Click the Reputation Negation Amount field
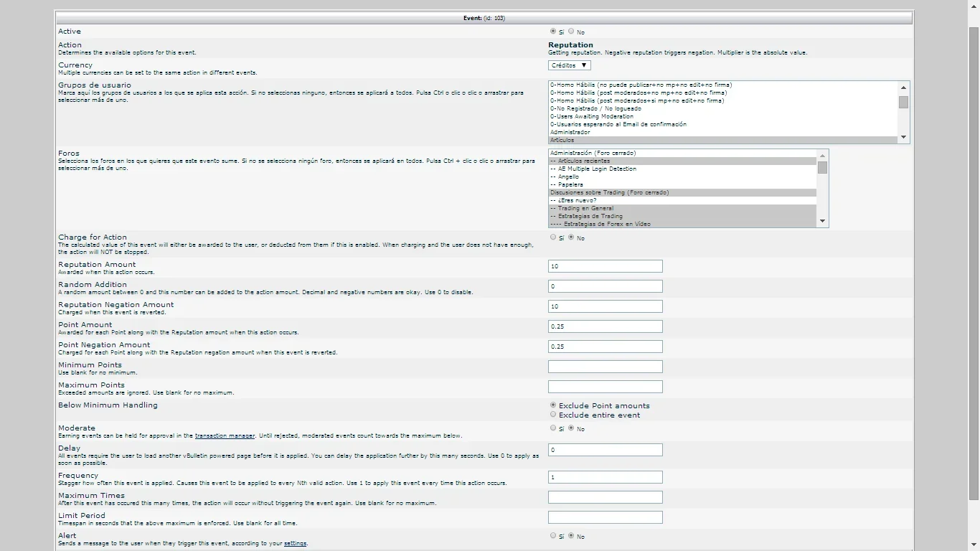The width and height of the screenshot is (980, 551). 606,306
